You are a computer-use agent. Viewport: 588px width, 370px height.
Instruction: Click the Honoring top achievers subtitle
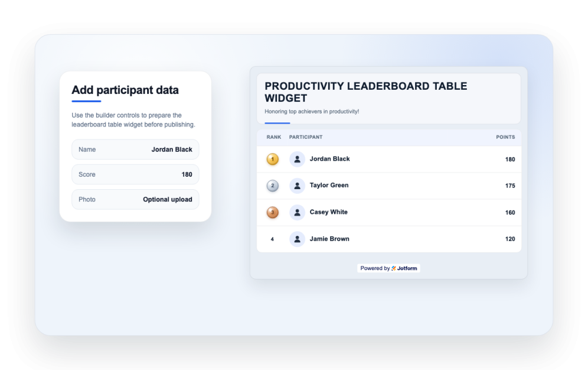pos(312,112)
